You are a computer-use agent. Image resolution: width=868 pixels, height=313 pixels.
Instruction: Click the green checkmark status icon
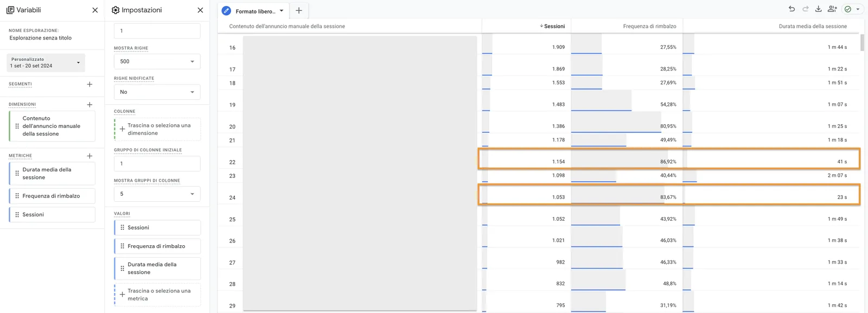[848, 9]
